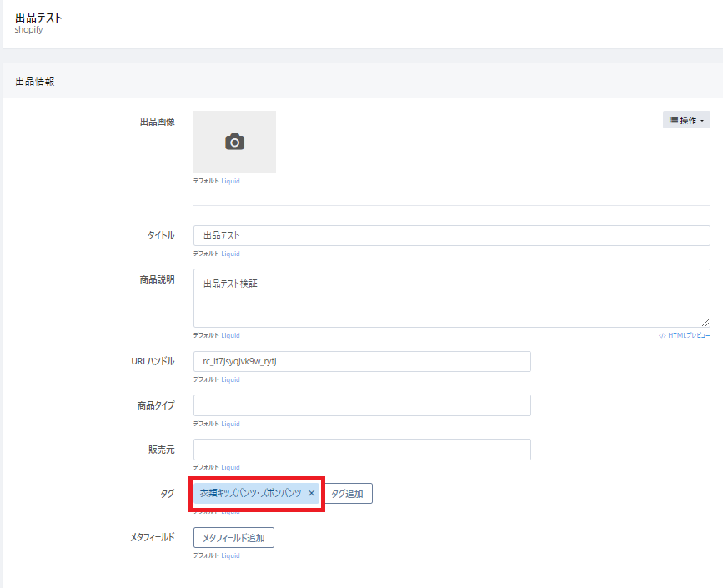Screen dimensions: 723x588
Task: Click the Liquid link under 商品タイプ
Action: point(230,424)
